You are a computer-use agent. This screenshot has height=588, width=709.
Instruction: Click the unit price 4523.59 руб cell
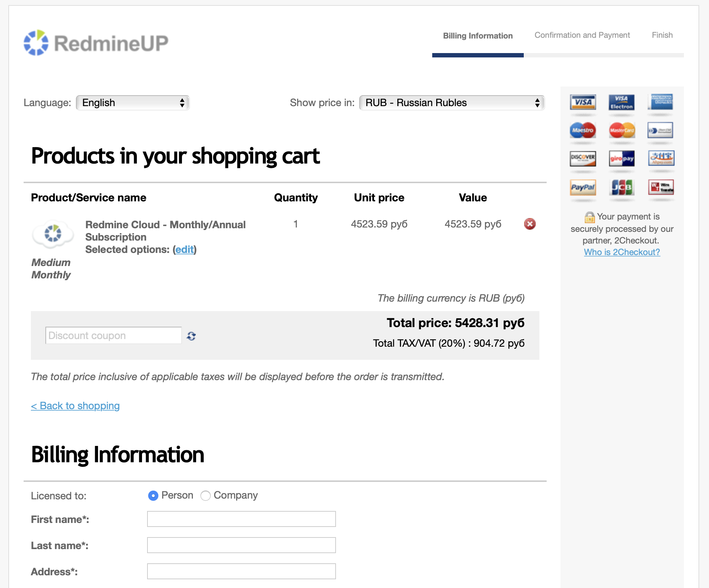click(379, 224)
